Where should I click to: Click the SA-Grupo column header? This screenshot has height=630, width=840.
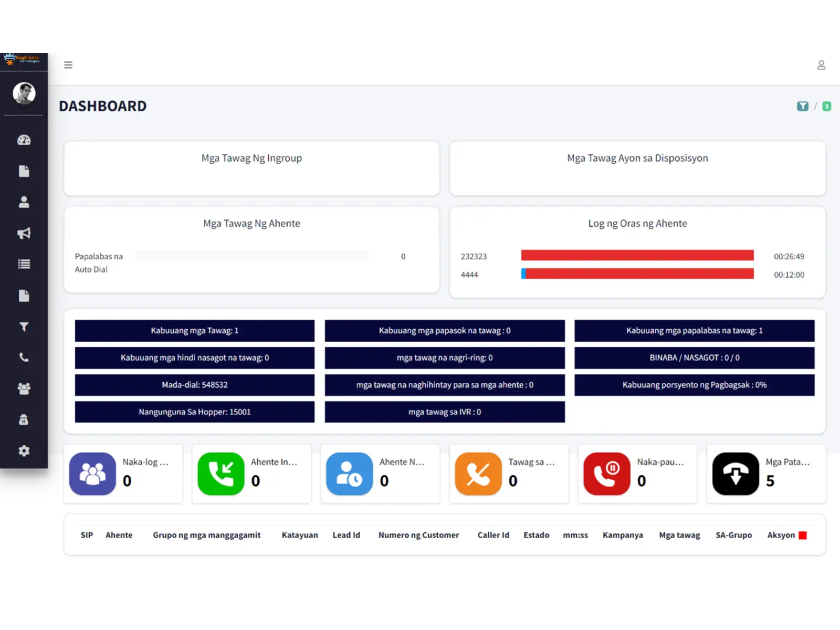pos(734,535)
